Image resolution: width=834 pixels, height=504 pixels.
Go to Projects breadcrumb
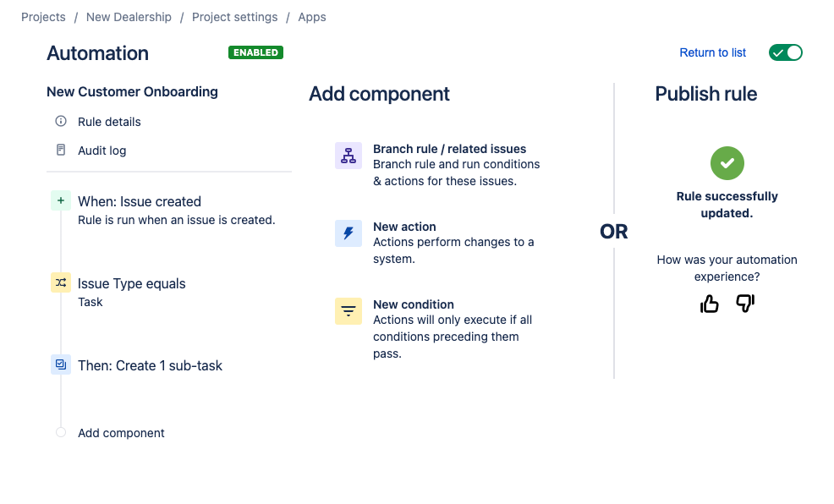pos(43,17)
